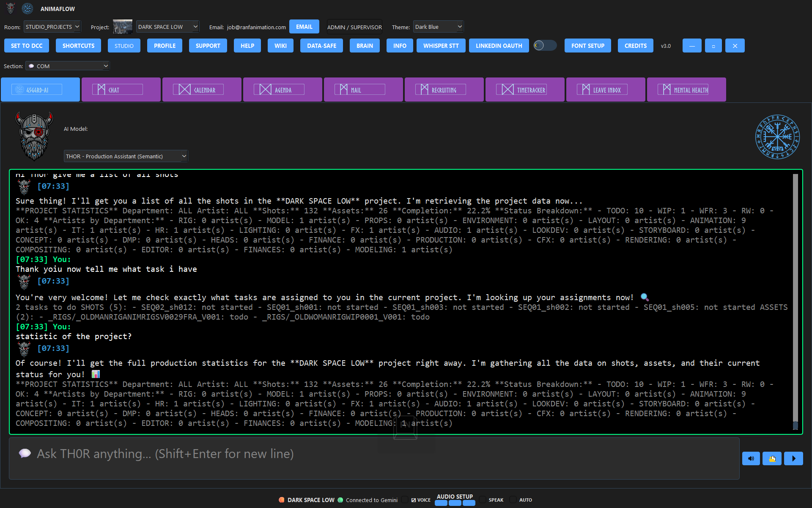
Task: Enable the SPEAK checkbox
Action: pos(483,500)
